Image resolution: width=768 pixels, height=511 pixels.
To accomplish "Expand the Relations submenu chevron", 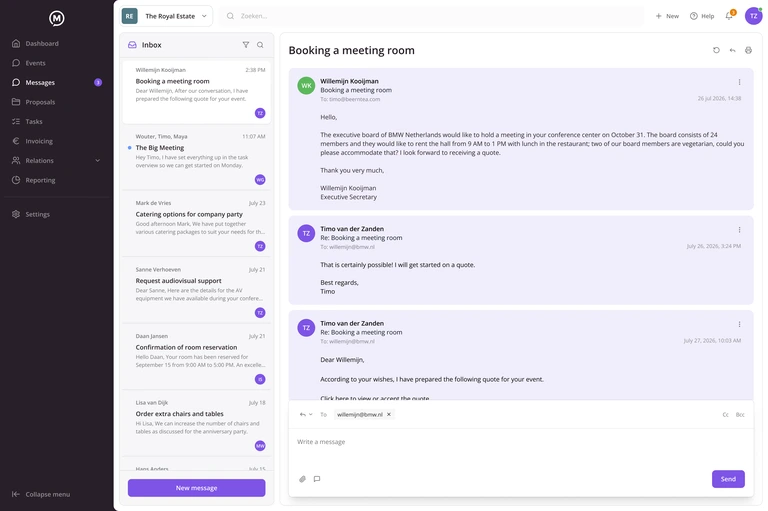I will click(x=97, y=161).
